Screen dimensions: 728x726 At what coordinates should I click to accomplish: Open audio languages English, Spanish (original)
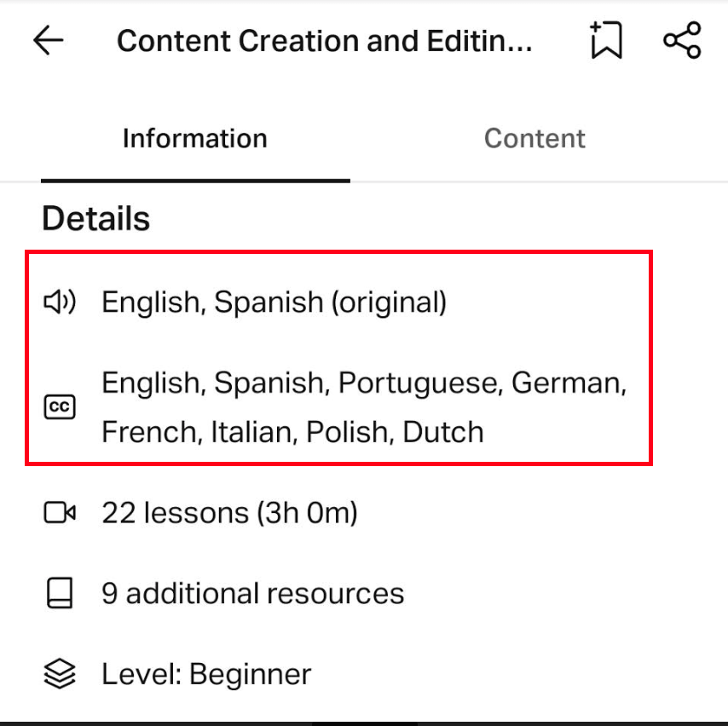pos(274,302)
